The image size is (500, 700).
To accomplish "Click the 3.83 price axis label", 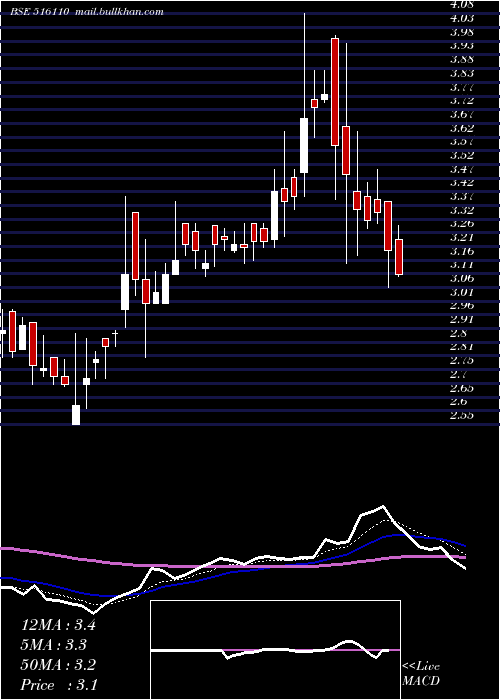I will coord(461,73).
